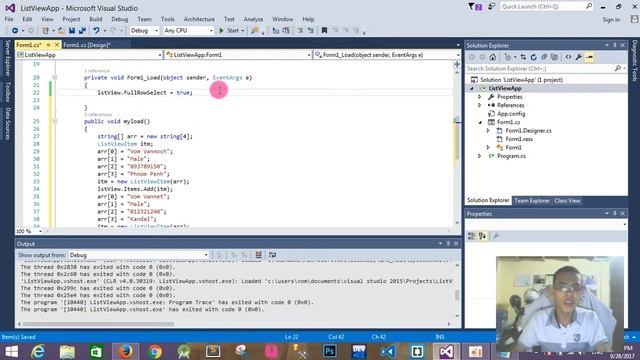Toggle Word Wrap icon in Output panel
The height and width of the screenshot is (360, 640).
(x=272, y=255)
